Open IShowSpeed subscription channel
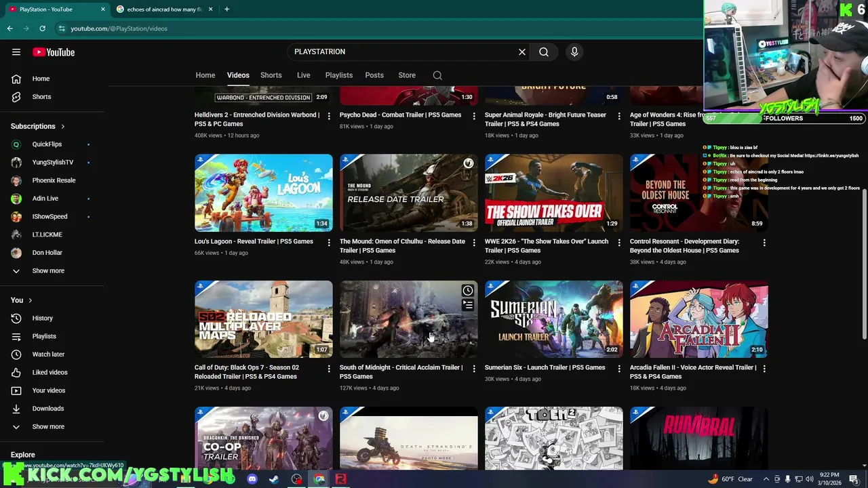868x488 pixels. pos(53,217)
